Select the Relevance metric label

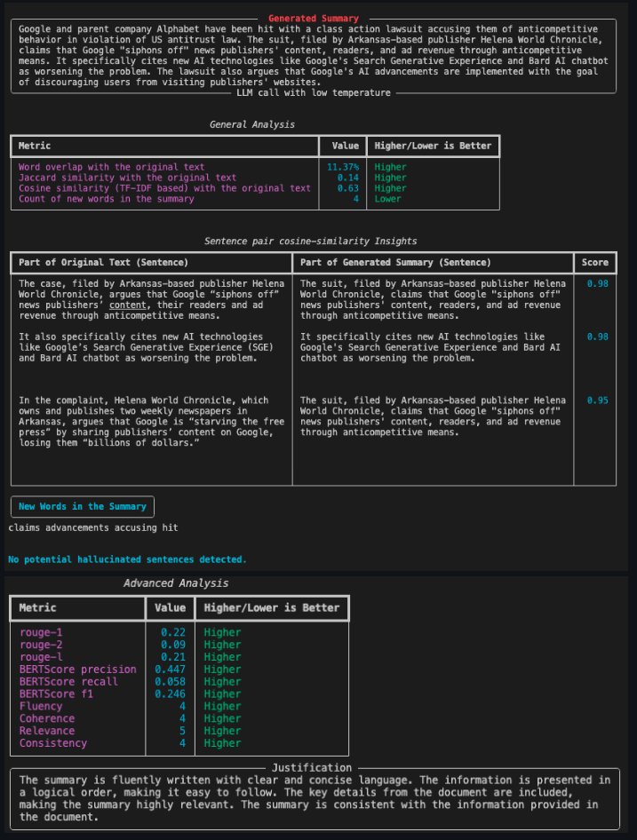[47, 732]
